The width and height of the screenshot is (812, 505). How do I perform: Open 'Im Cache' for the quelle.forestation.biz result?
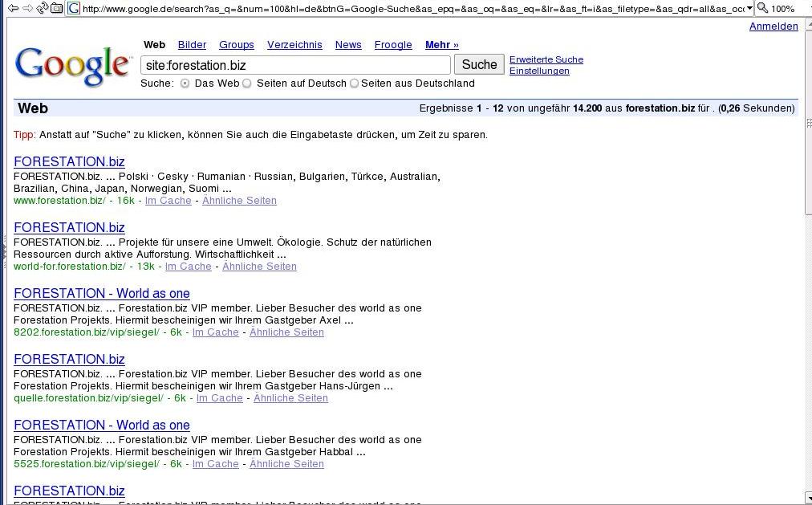click(x=220, y=397)
